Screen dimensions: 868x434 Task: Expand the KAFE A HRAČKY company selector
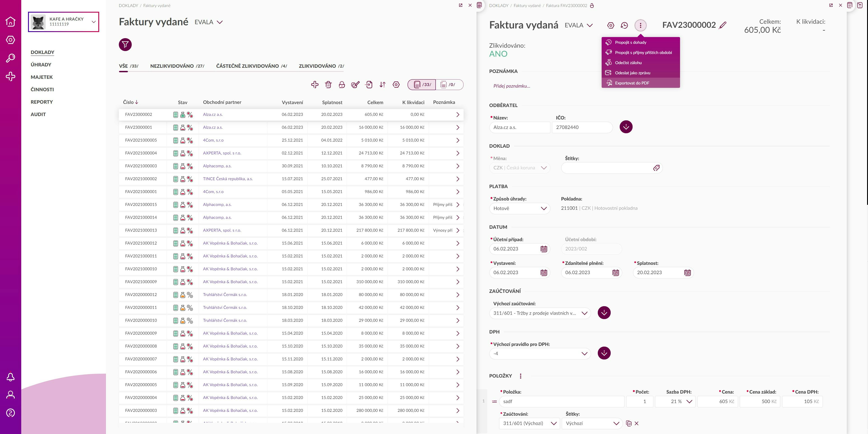pos(63,22)
